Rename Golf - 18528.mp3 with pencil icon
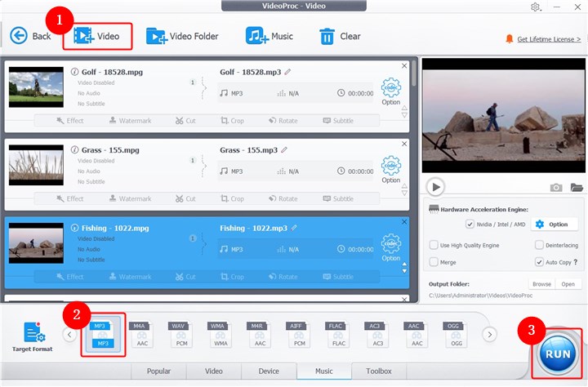Screen dimensions: 588x387 (287, 72)
